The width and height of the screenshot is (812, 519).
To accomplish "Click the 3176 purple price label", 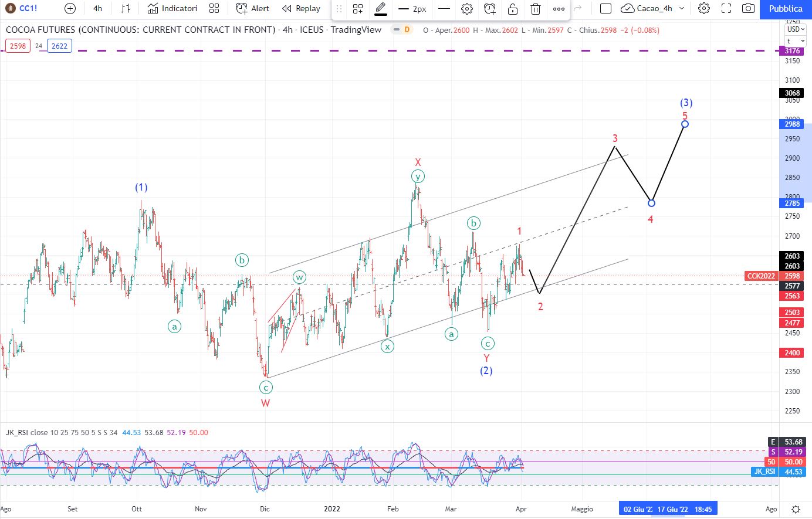I will click(x=792, y=51).
